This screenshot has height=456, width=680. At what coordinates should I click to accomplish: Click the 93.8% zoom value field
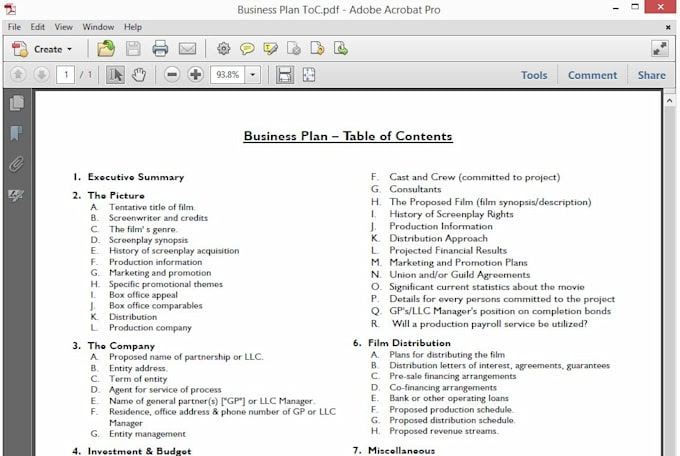click(228, 75)
